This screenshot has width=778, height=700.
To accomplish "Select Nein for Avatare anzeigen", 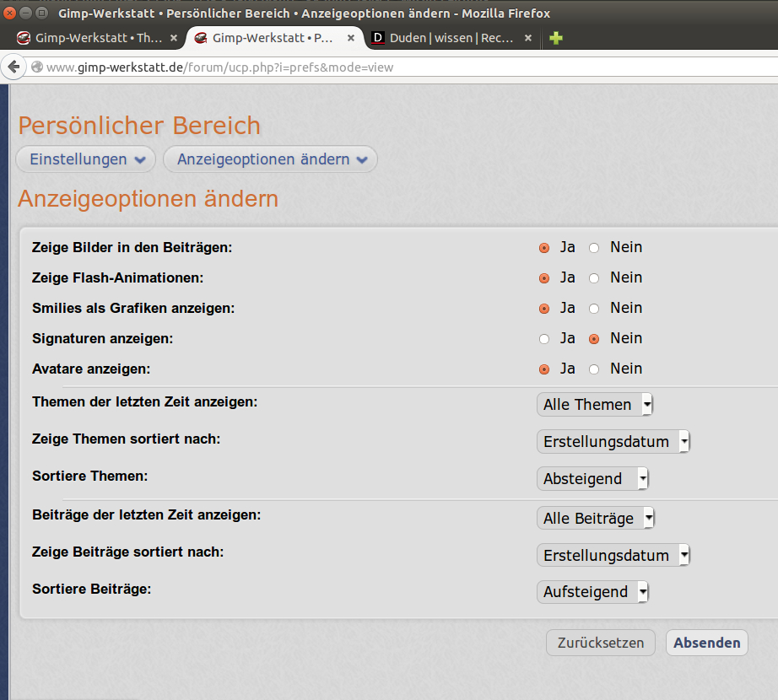I will tap(594, 369).
